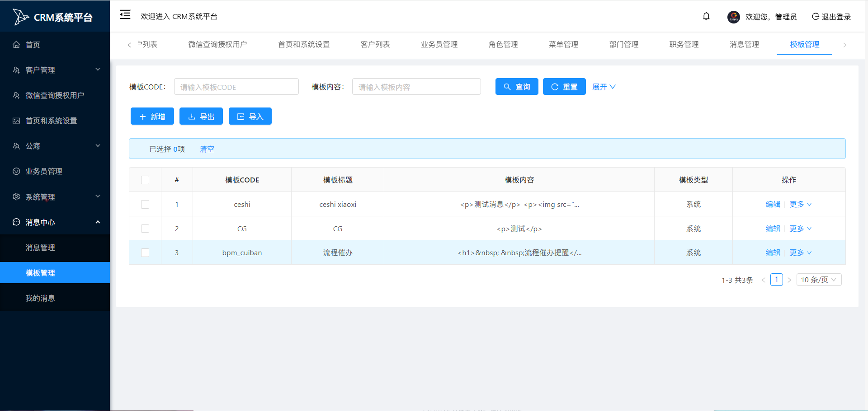Toggle the select-all checkbox in table header
This screenshot has height=411, width=868.
(145, 180)
